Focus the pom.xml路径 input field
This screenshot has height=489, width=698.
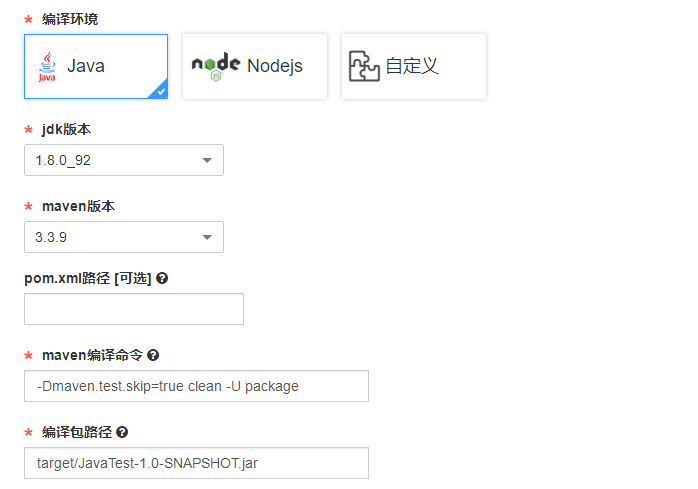(134, 309)
